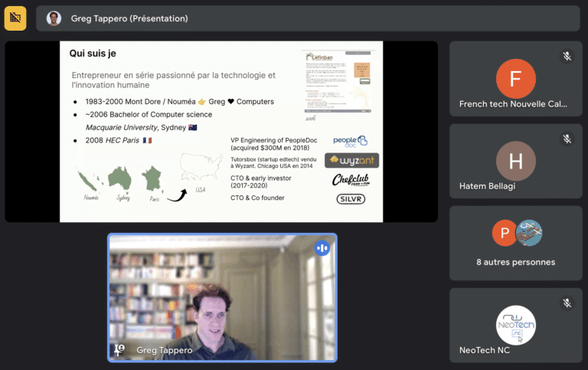Click the blue audio activity indicator on Greg's video
The image size is (588, 370).
pos(322,248)
